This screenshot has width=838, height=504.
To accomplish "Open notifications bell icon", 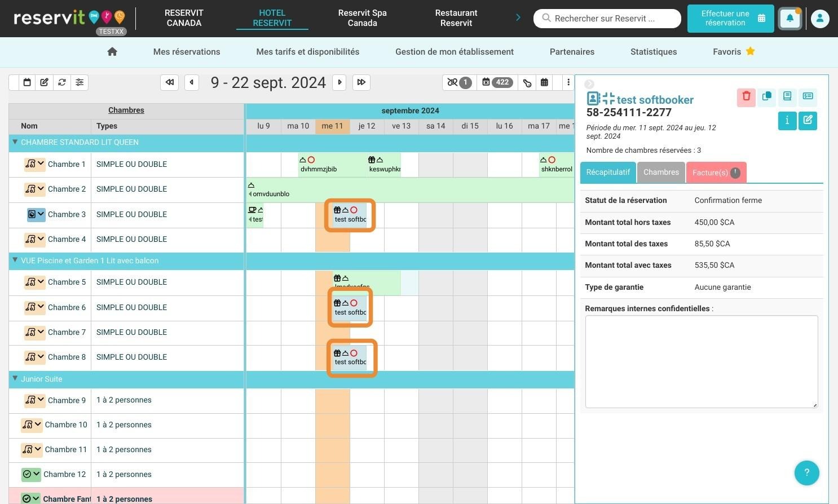I will coord(790,19).
